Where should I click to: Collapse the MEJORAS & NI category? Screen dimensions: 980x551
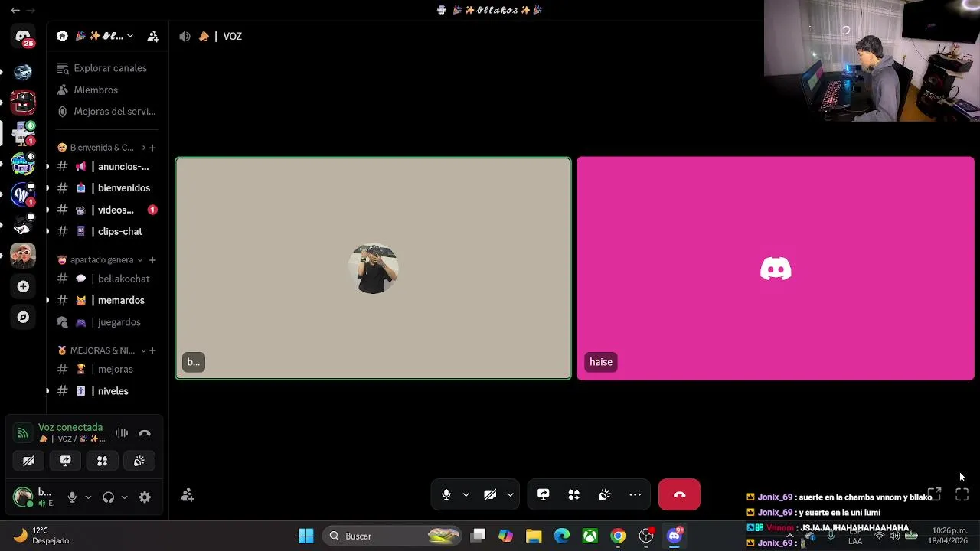(x=101, y=350)
